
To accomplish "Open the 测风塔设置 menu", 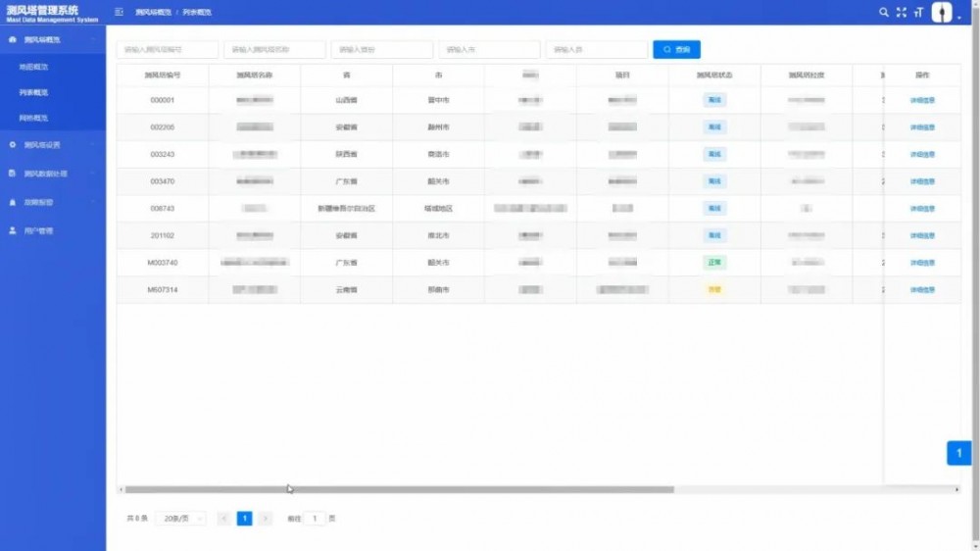I will [53, 144].
